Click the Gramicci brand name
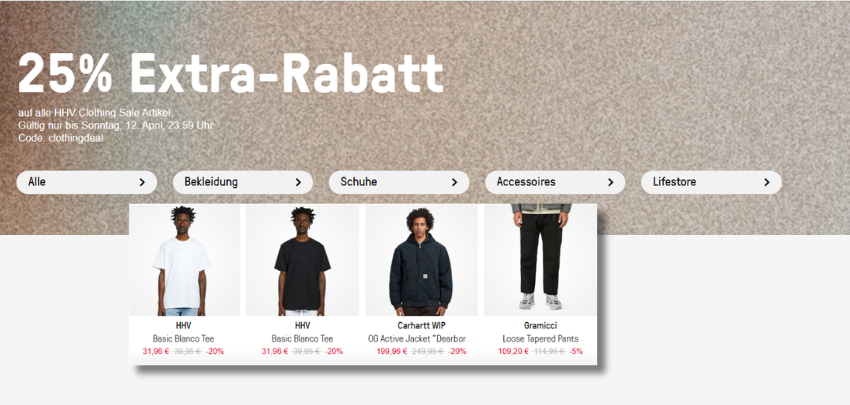850x405 pixels. 540,326
